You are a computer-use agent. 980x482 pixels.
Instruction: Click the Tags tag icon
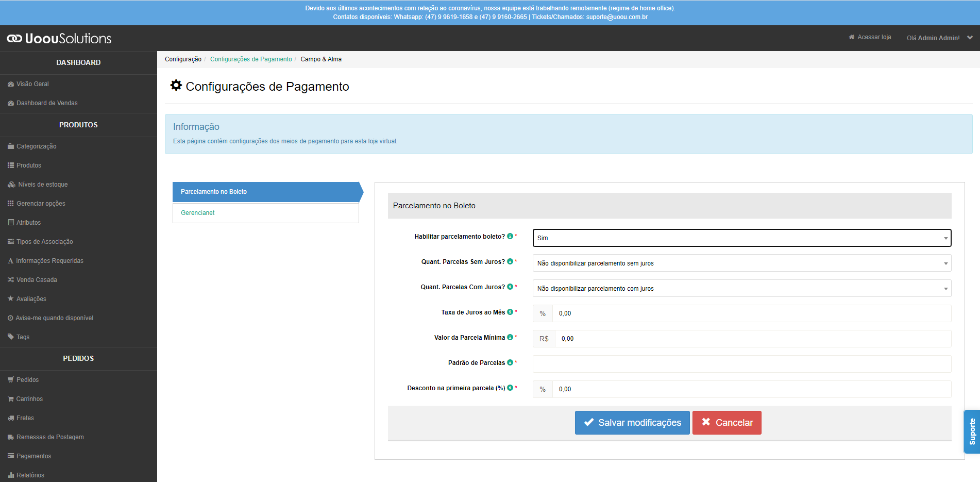tap(11, 337)
